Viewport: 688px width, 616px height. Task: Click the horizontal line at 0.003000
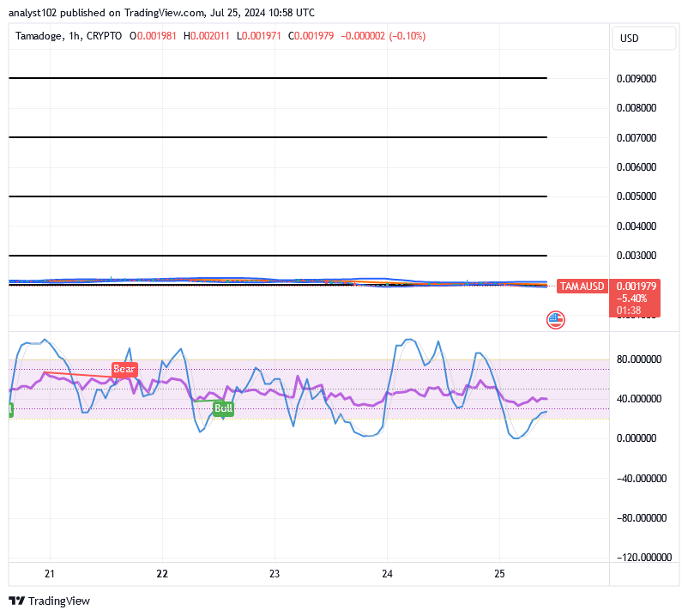[278, 256]
